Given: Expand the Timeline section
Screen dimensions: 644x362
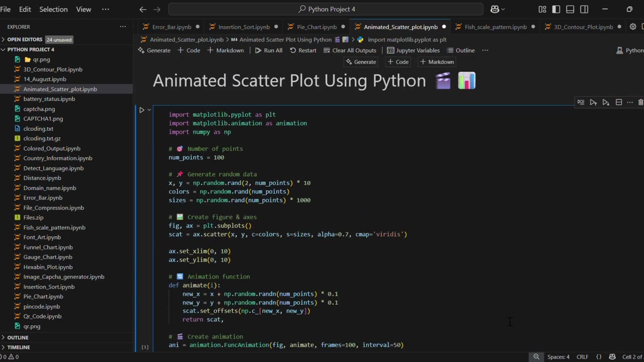Looking at the screenshot, I should 18,347.
